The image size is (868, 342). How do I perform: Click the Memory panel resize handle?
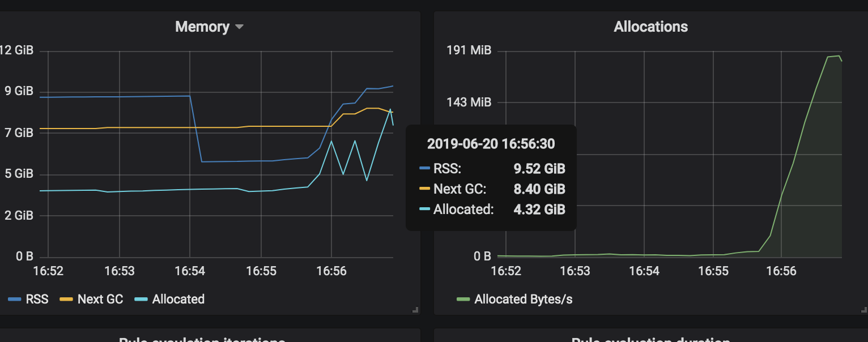pos(416,309)
